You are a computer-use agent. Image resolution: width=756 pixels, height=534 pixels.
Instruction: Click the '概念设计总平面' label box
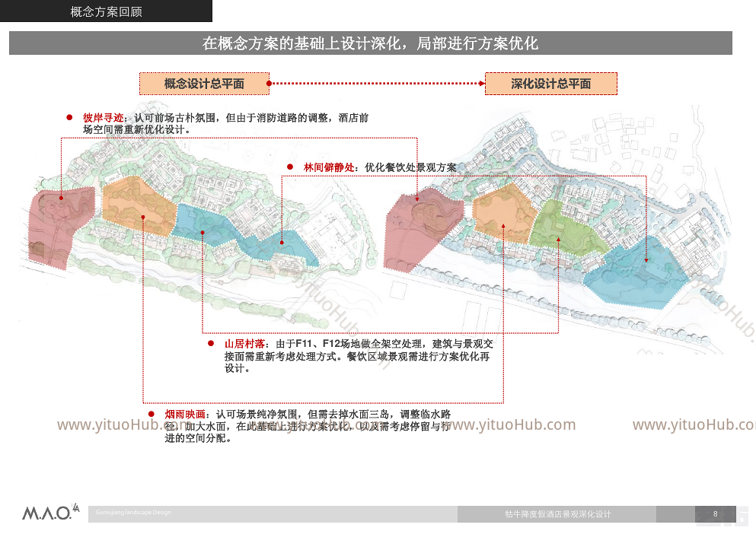point(205,84)
